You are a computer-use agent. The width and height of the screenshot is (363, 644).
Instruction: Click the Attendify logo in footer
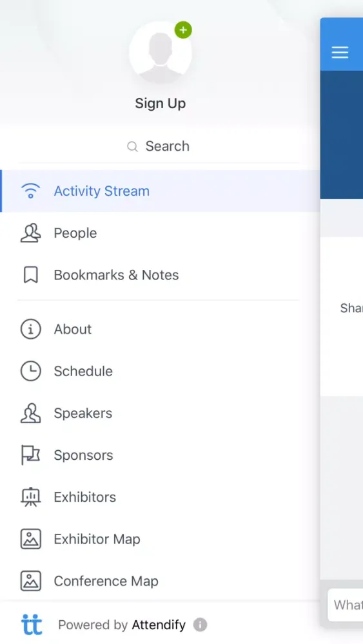click(x=32, y=625)
